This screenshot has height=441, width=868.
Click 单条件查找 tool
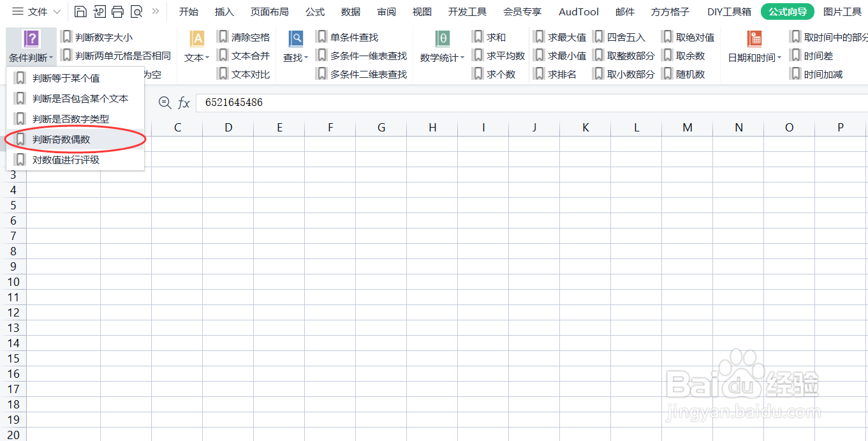[348, 37]
